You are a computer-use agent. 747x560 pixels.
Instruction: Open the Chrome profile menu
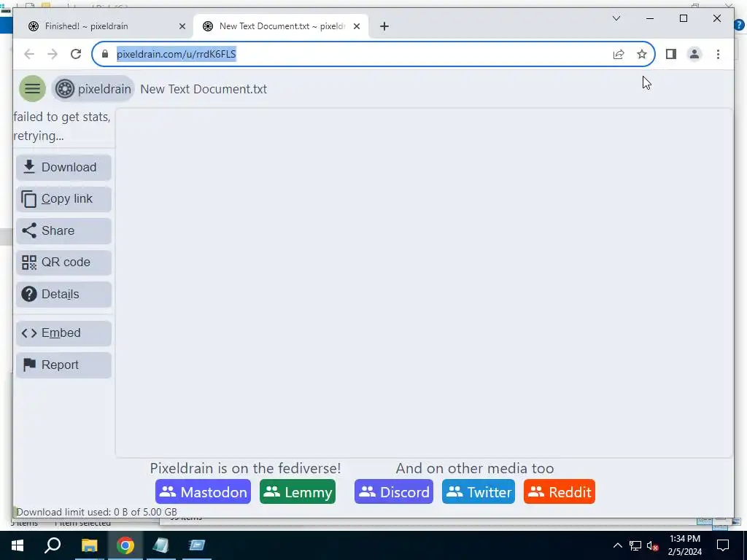[x=694, y=54]
